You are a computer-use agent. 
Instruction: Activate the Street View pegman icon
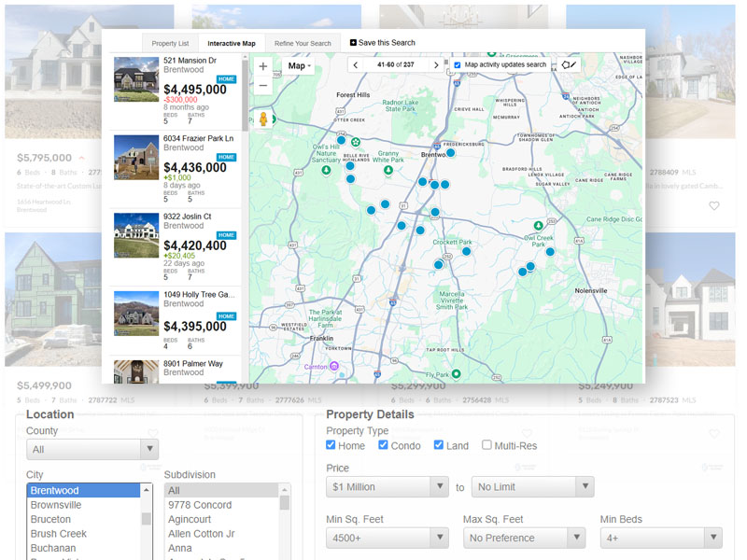[263, 119]
